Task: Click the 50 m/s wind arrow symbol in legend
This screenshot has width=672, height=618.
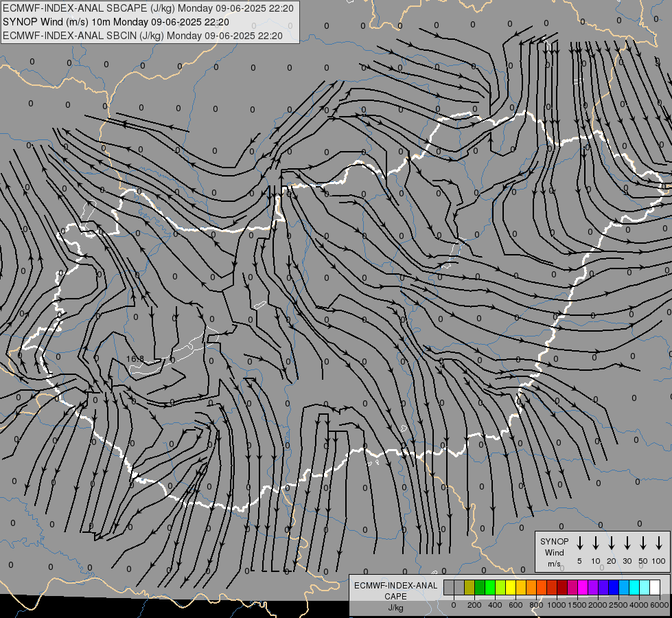Action: [x=643, y=543]
